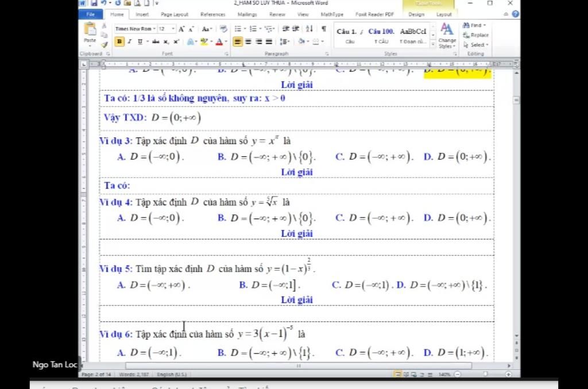Click the Superscript icon

[176, 41]
